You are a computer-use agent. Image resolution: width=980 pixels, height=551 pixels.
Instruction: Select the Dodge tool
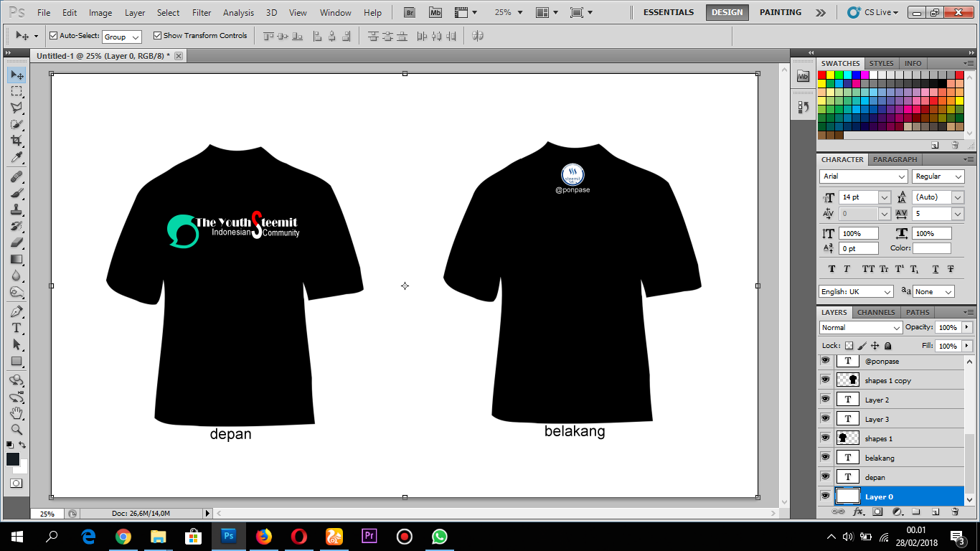click(17, 292)
